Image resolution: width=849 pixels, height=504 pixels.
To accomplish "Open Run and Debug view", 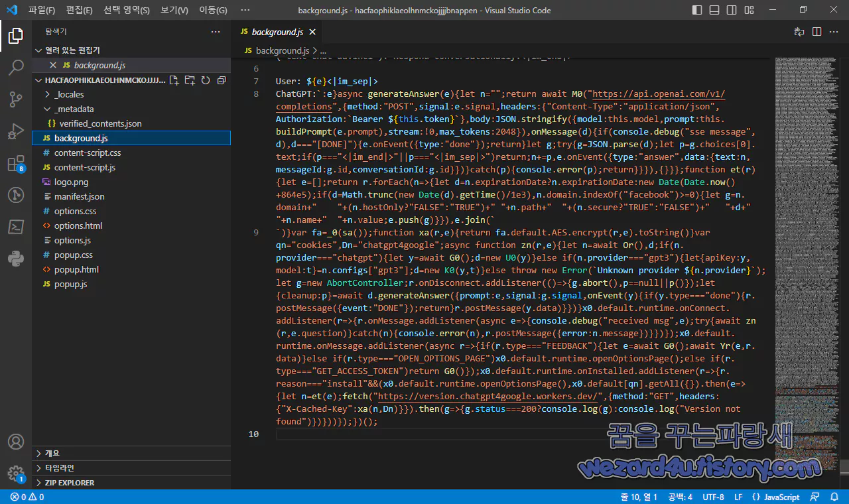I will coord(16,132).
